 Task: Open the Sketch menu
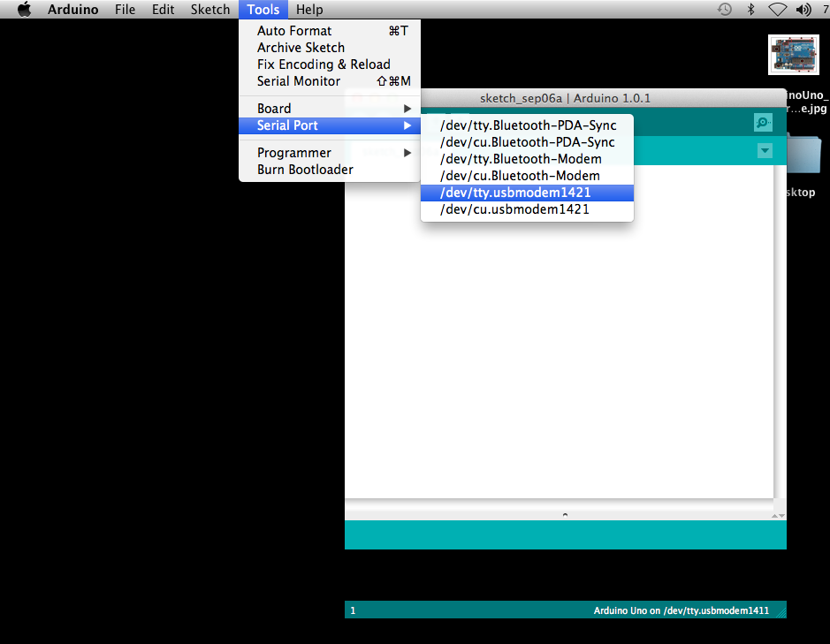[210, 10]
